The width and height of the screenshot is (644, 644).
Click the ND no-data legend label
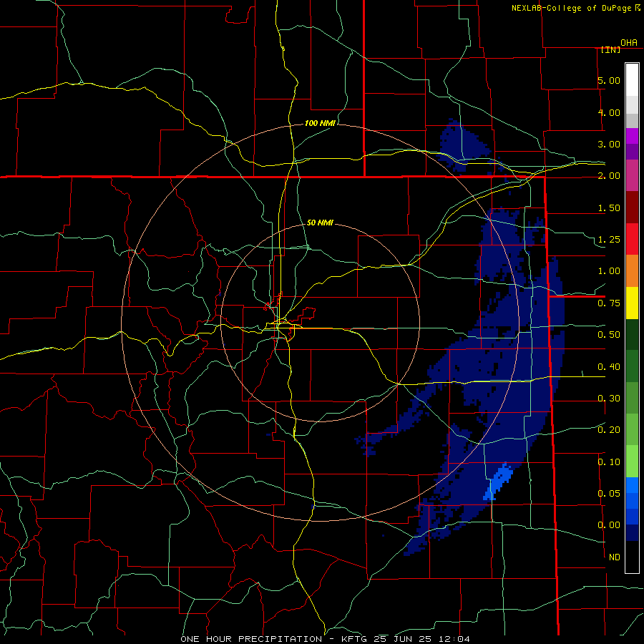coord(615,557)
